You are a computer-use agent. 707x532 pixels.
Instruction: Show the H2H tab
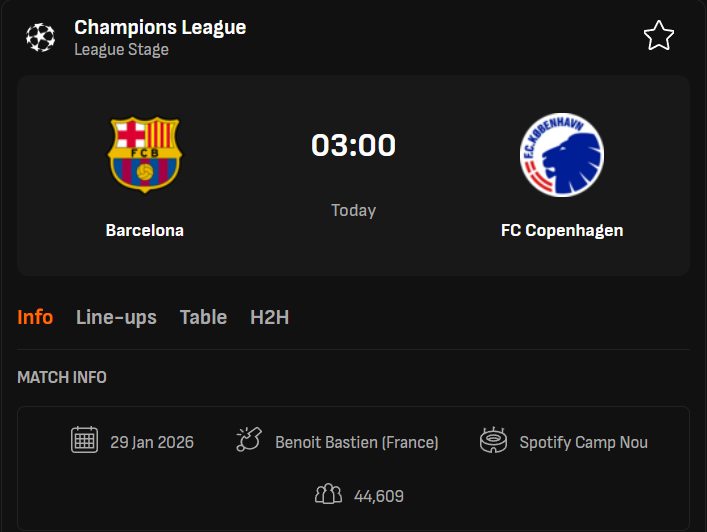pyautogui.click(x=270, y=317)
